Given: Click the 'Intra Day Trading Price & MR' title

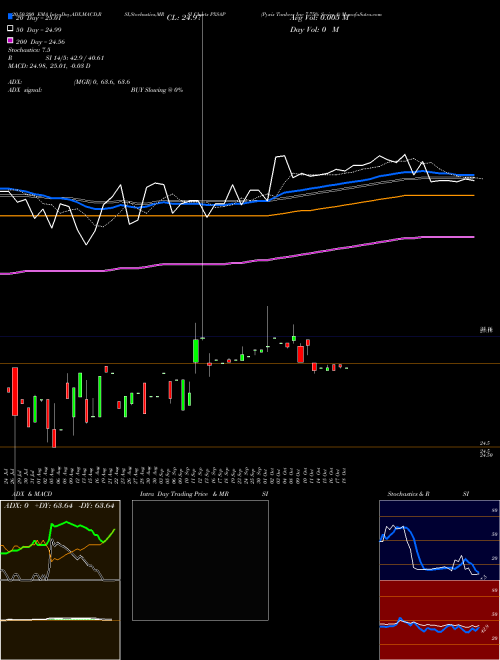Looking at the screenshot, I should pos(184,494).
